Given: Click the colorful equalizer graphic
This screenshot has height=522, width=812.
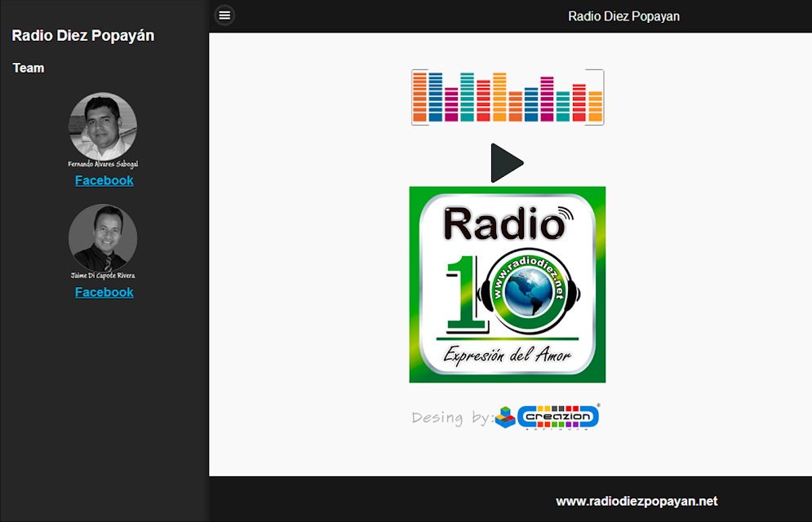Looking at the screenshot, I should point(508,97).
